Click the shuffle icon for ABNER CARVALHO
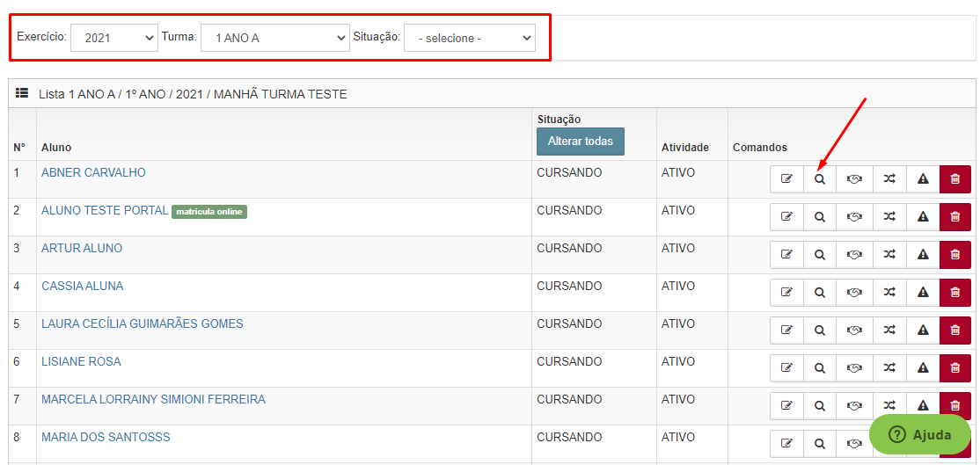This screenshot has height=465, width=980. pos(889,179)
